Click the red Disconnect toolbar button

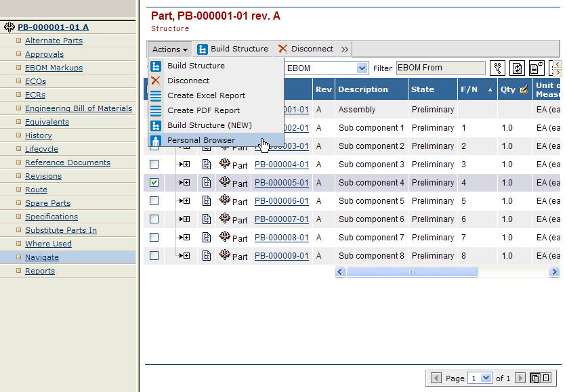(306, 49)
